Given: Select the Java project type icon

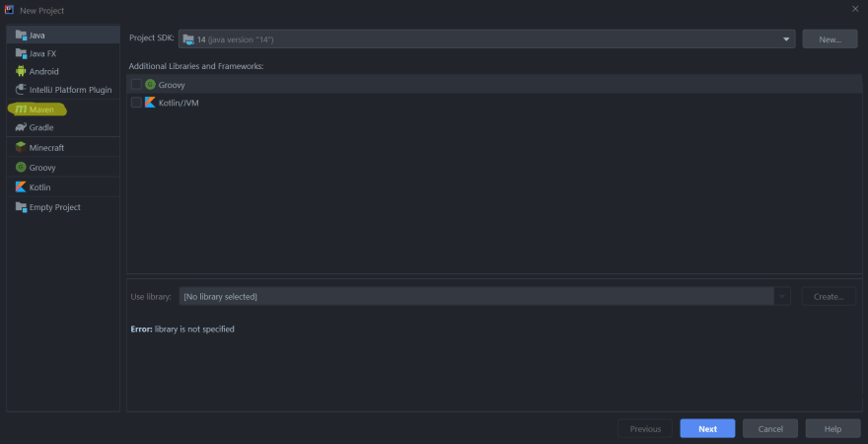Looking at the screenshot, I should point(21,36).
